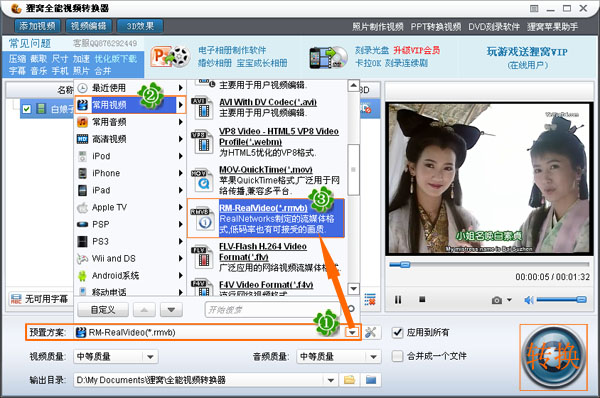The width and height of the screenshot is (600, 398).
Task: Select iPod device category
Action: click(130, 156)
